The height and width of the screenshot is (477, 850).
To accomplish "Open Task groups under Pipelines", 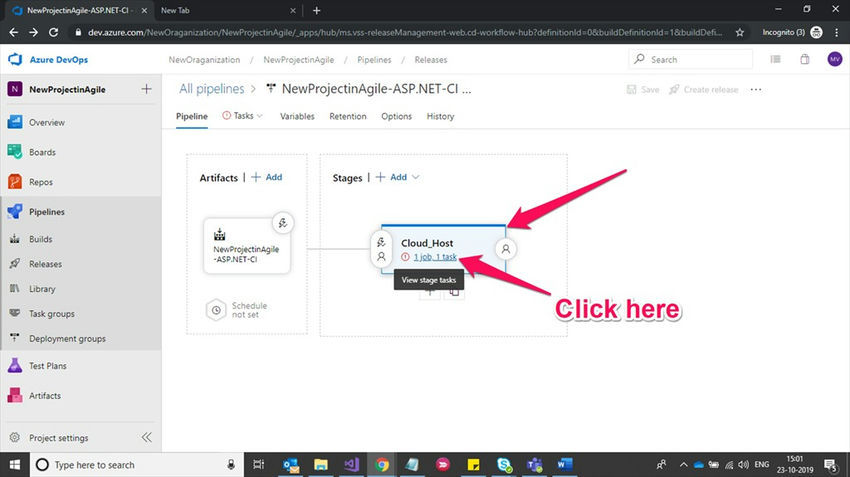I will click(x=51, y=314).
